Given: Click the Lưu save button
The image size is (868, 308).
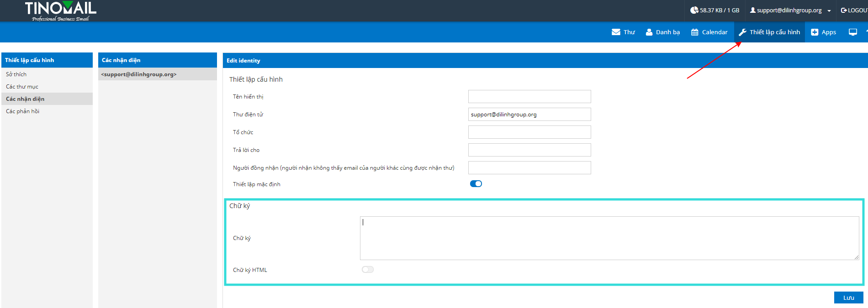Looking at the screenshot, I should pyautogui.click(x=848, y=298).
